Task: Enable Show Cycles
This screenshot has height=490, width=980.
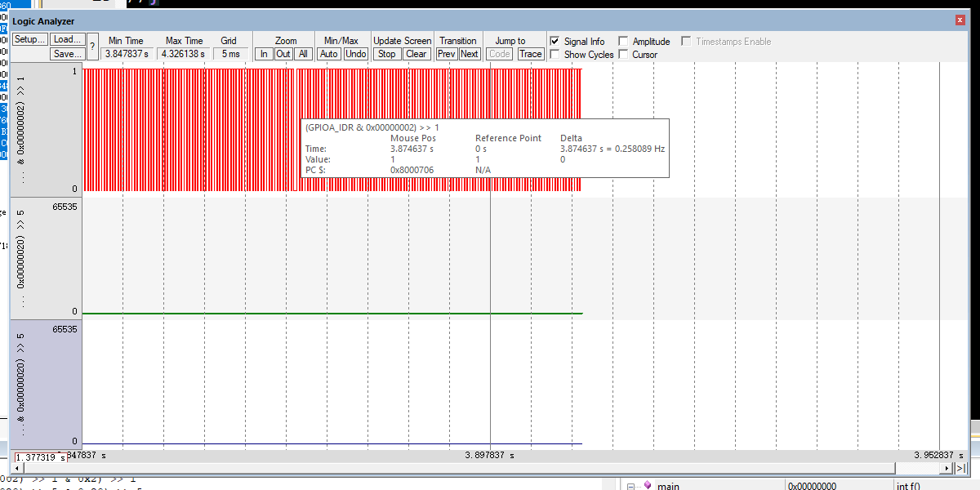Action: click(556, 54)
